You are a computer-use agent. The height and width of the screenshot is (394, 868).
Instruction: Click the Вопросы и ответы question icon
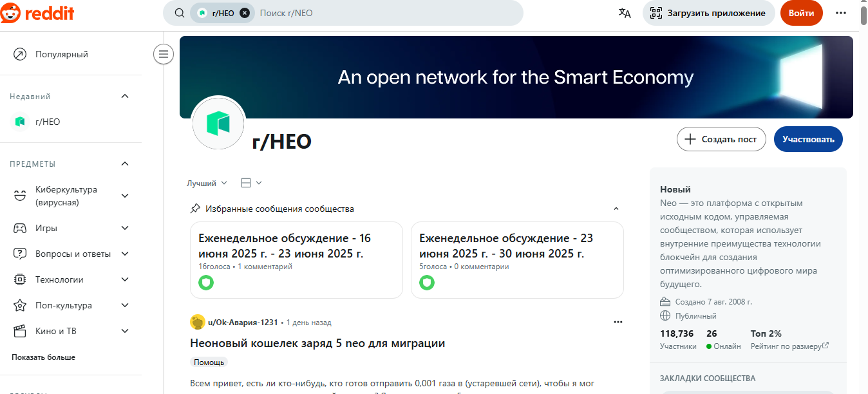(20, 254)
